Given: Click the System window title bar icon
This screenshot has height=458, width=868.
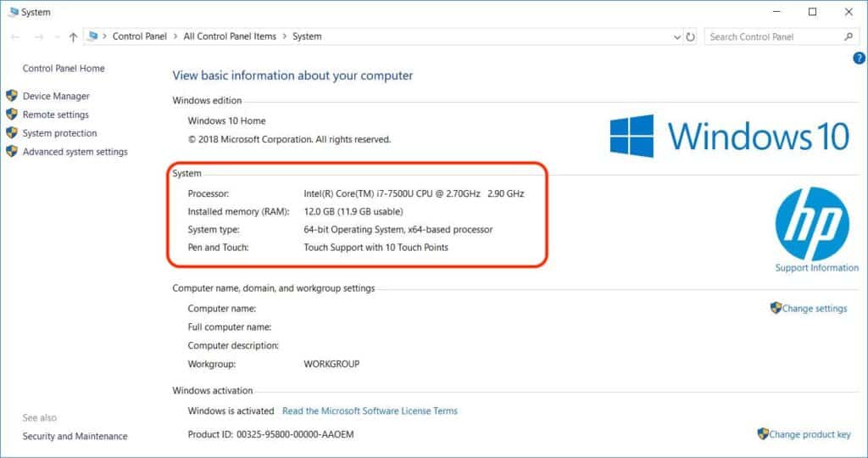Looking at the screenshot, I should [x=14, y=12].
